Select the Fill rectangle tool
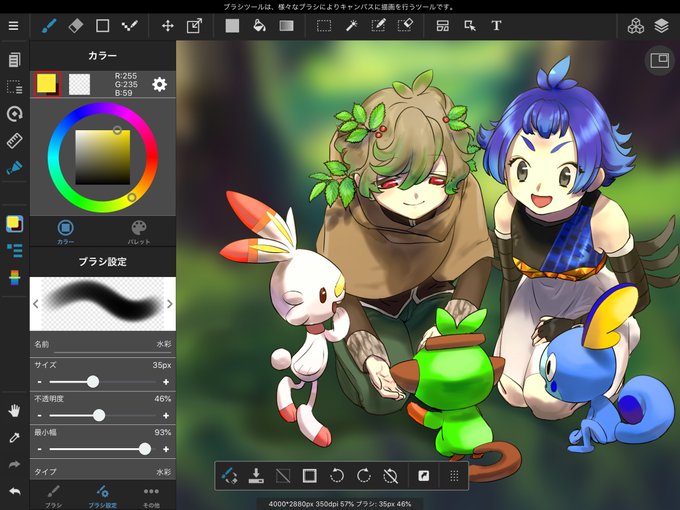The width and height of the screenshot is (680, 510). [232, 26]
